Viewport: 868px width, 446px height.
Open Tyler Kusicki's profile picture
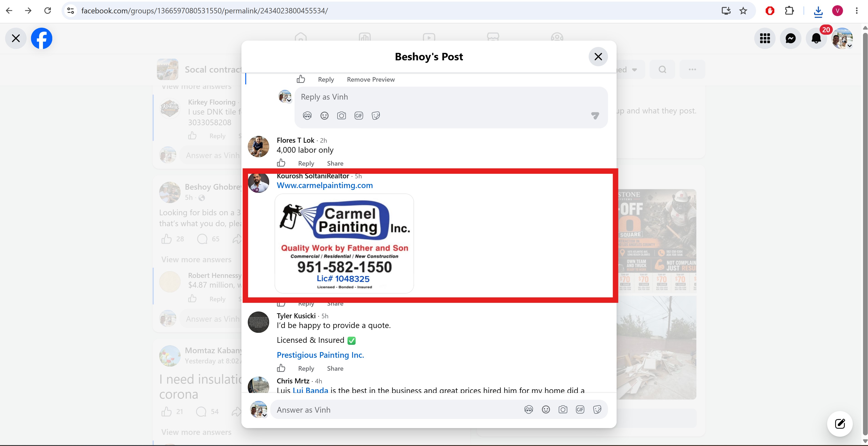(258, 322)
